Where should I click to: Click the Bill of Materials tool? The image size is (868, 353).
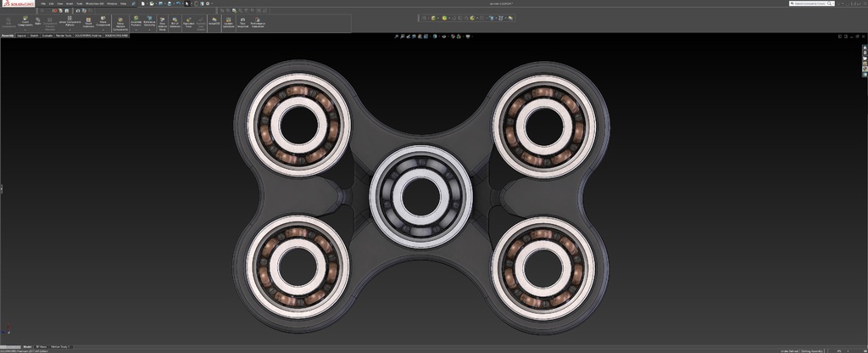point(175,22)
